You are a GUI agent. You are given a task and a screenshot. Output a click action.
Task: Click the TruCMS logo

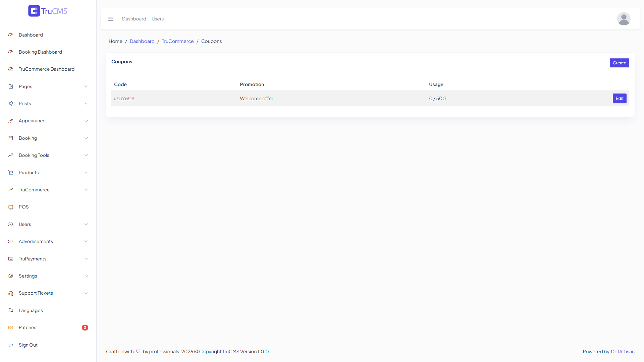tap(48, 11)
